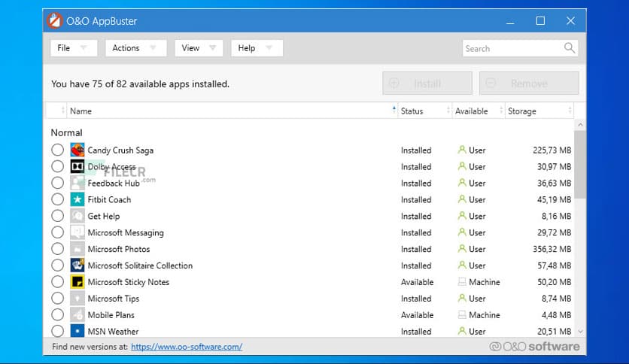The image size is (629, 364).
Task: Click the Remove button
Action: pos(529,83)
